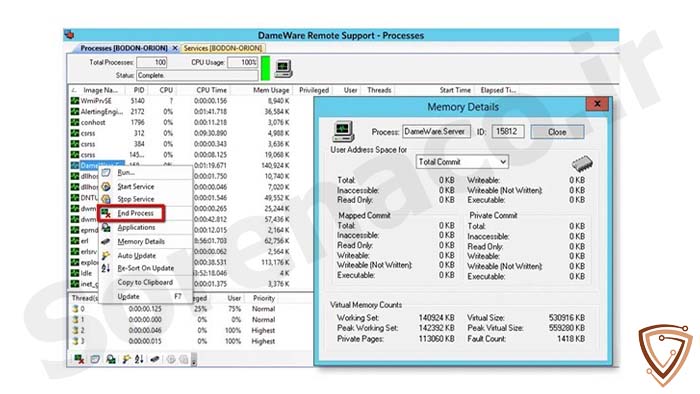The width and height of the screenshot is (700, 394).
Task: Click the csrss PID 312 process icon
Action: pyautogui.click(x=75, y=133)
